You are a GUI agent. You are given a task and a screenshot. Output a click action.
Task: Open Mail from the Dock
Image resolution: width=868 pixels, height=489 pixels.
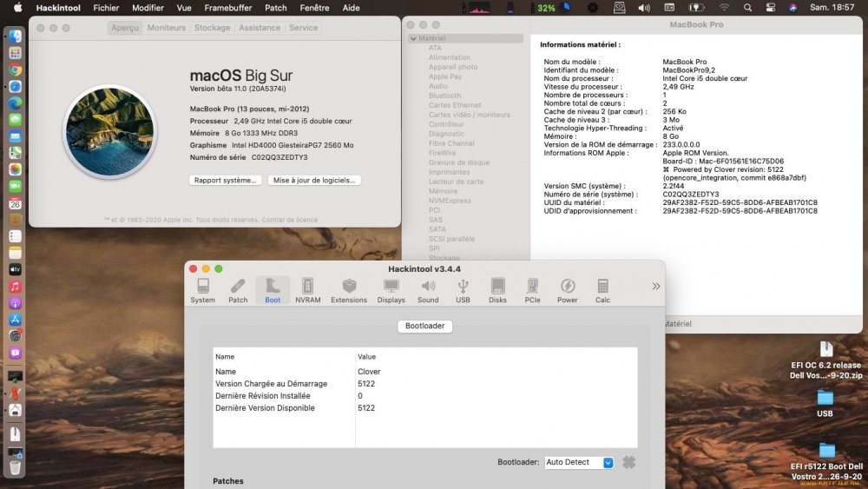[15, 136]
